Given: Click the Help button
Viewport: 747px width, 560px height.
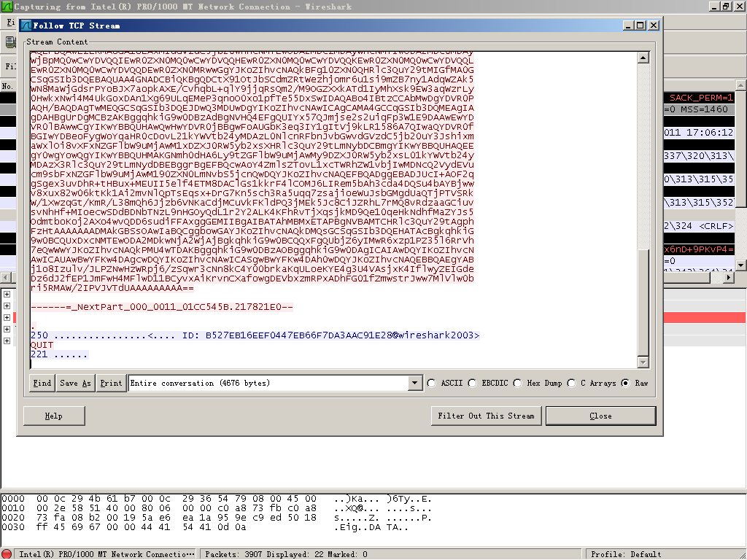Looking at the screenshot, I should (x=54, y=416).
